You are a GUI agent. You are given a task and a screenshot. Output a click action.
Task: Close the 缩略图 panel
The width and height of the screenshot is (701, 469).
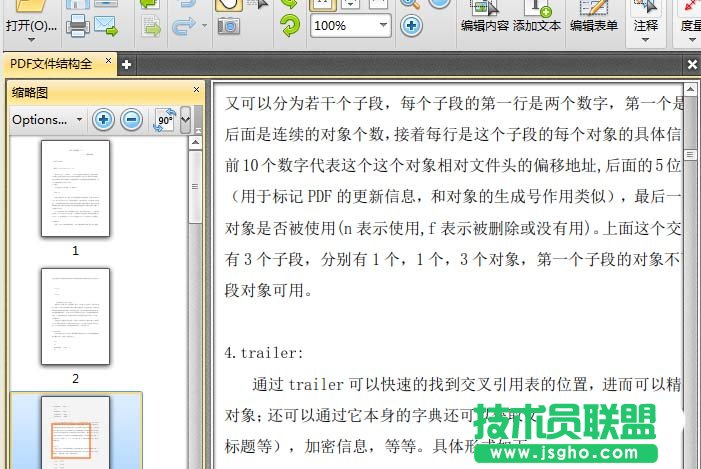click(196, 90)
